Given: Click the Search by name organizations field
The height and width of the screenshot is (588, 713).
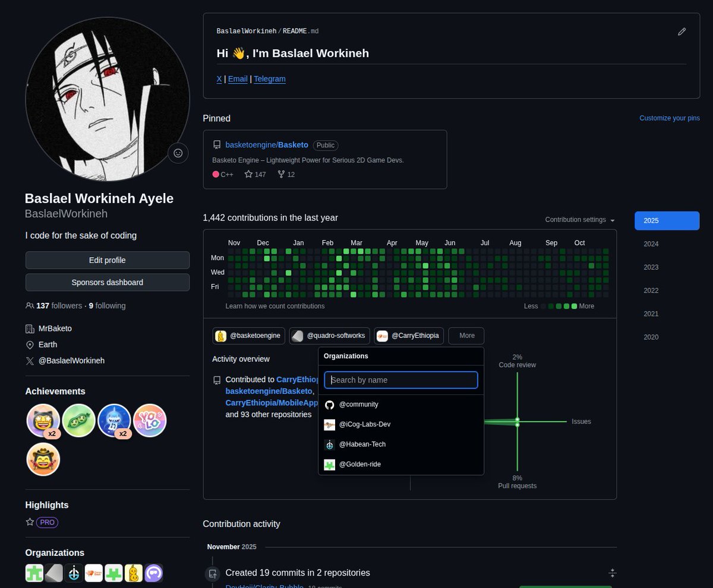Looking at the screenshot, I should coord(400,380).
